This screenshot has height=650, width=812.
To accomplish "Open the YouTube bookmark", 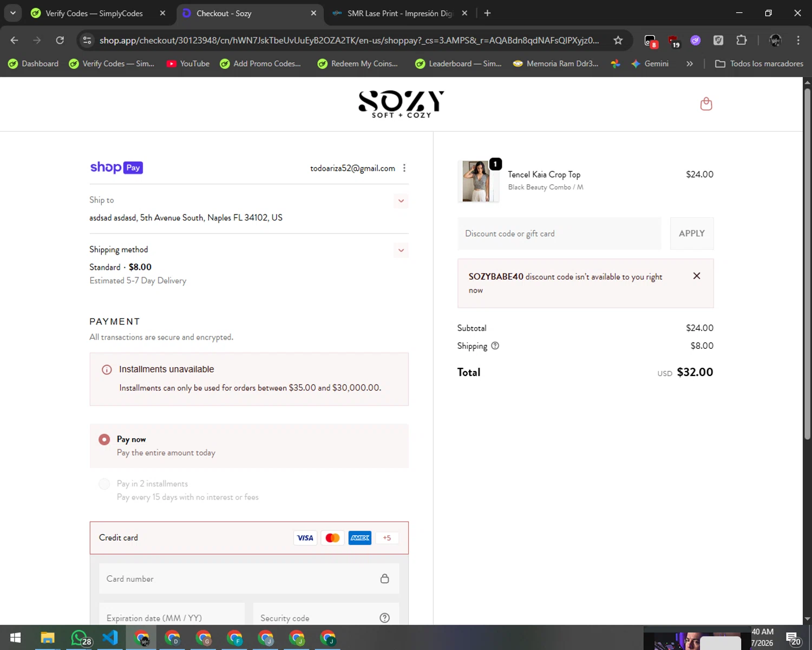I will (188, 63).
